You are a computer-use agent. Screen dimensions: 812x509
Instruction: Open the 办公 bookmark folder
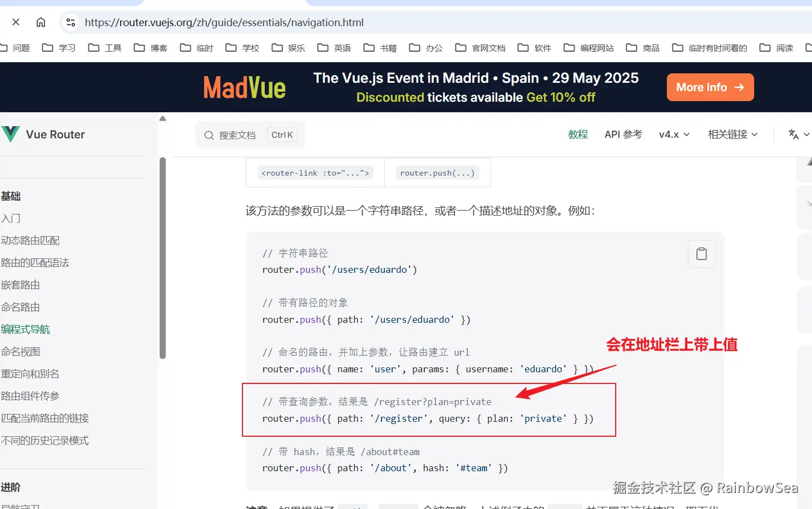426,48
